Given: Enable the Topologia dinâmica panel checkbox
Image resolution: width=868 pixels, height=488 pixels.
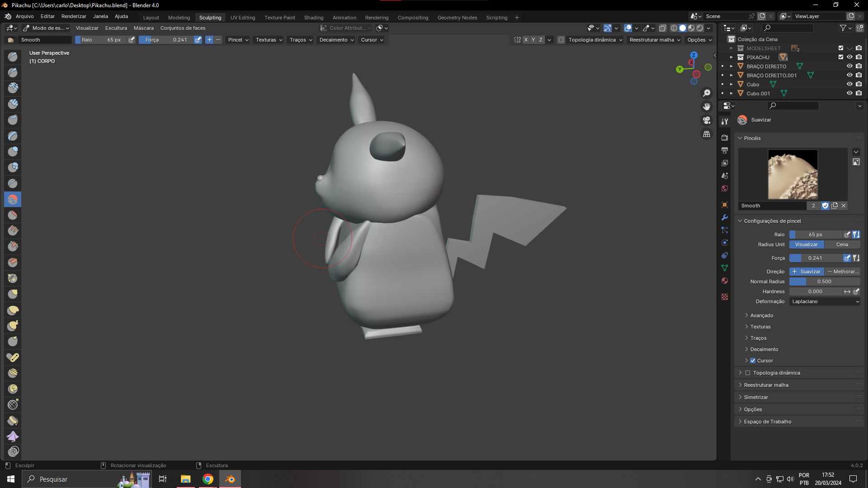Looking at the screenshot, I should click(748, 373).
